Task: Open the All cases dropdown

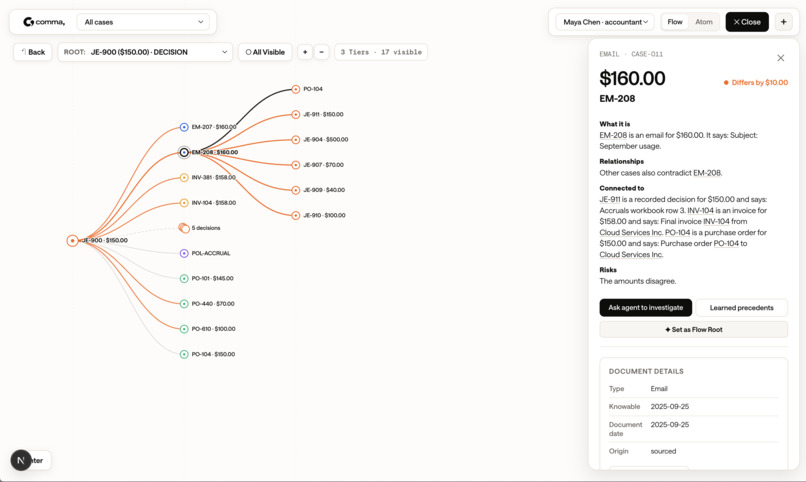Action: coord(143,22)
